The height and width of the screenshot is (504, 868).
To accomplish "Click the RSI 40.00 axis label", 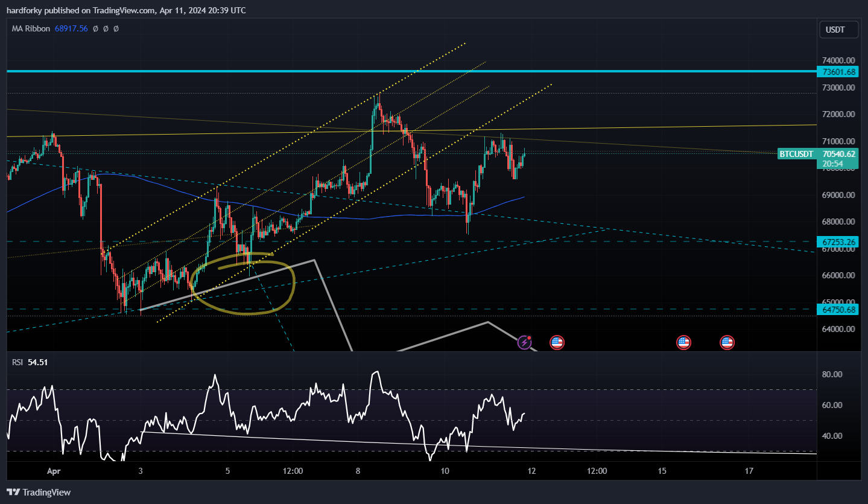I will click(x=832, y=436).
